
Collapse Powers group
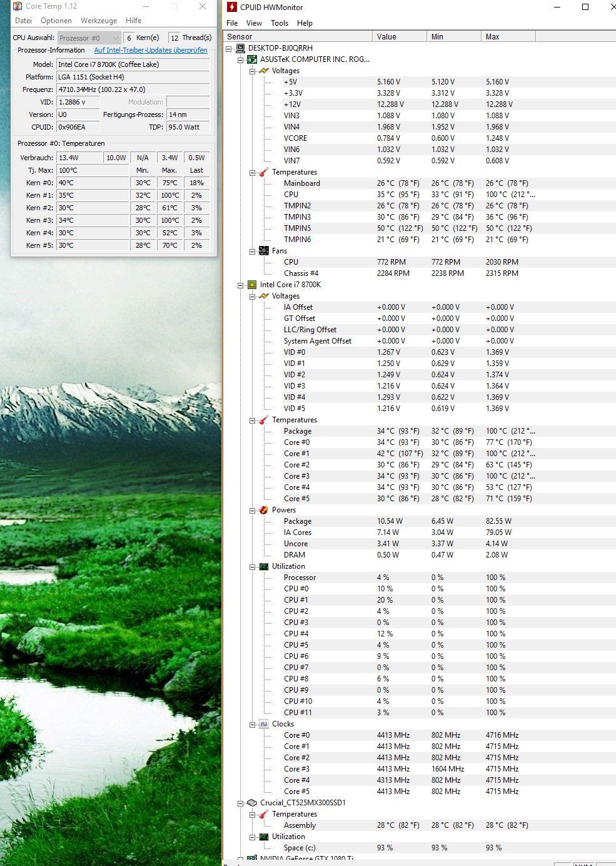253,510
